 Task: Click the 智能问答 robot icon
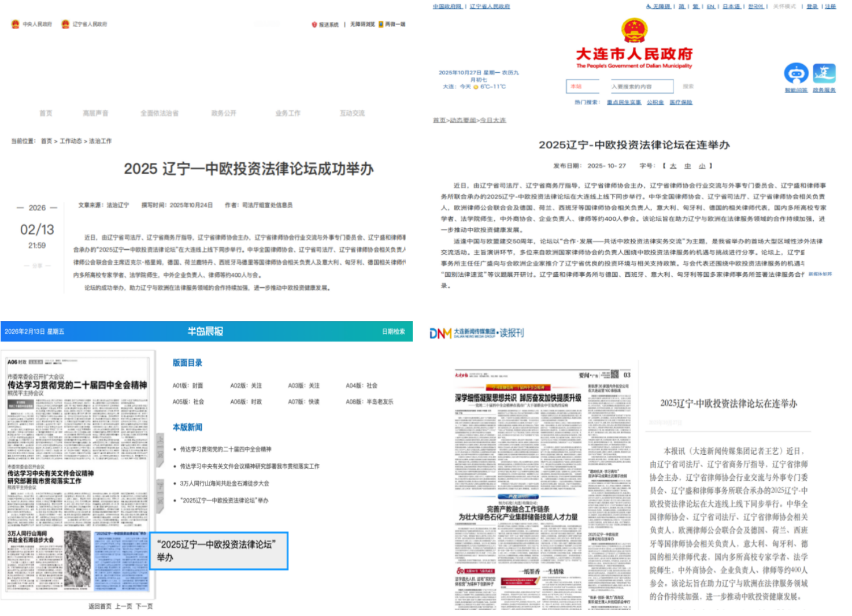pyautogui.click(x=796, y=74)
